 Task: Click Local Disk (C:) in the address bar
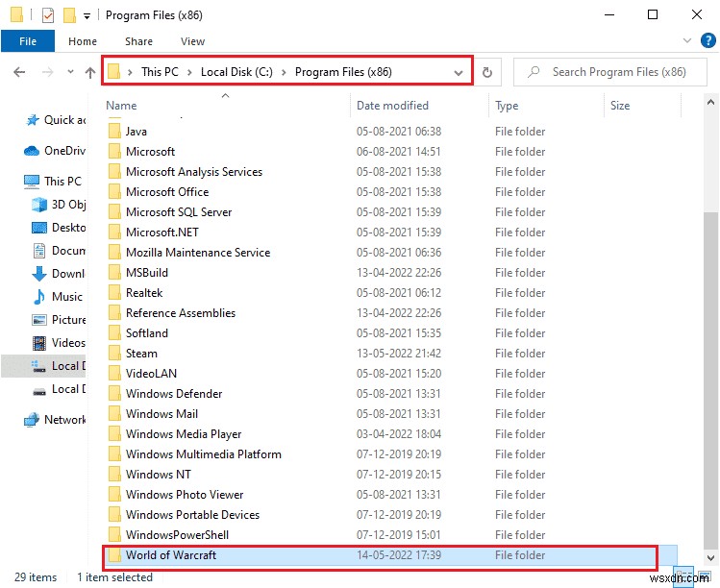(236, 72)
